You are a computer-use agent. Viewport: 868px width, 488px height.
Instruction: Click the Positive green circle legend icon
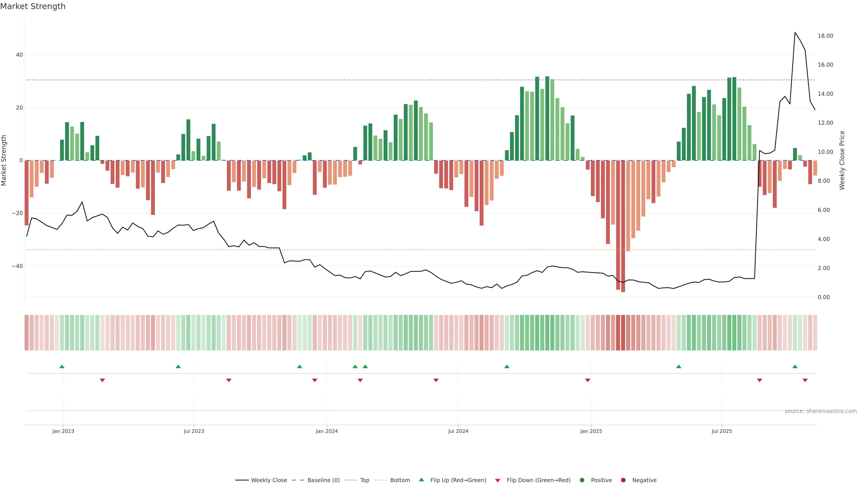[582, 480]
